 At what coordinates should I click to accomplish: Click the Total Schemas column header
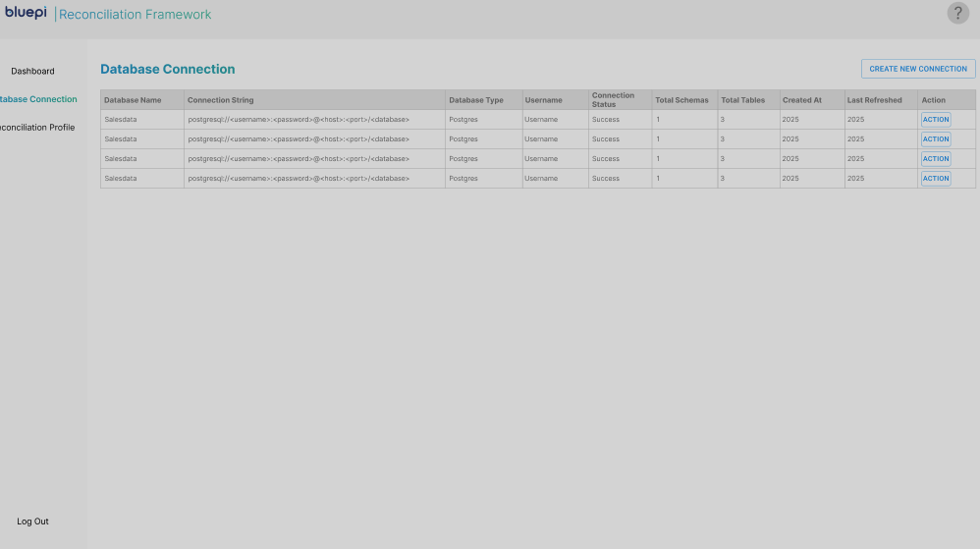point(681,100)
